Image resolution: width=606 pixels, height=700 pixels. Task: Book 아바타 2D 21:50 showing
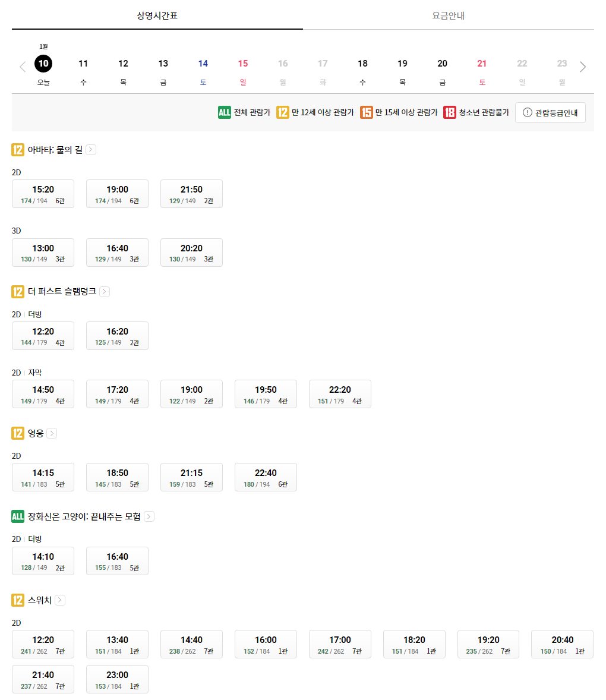point(191,194)
